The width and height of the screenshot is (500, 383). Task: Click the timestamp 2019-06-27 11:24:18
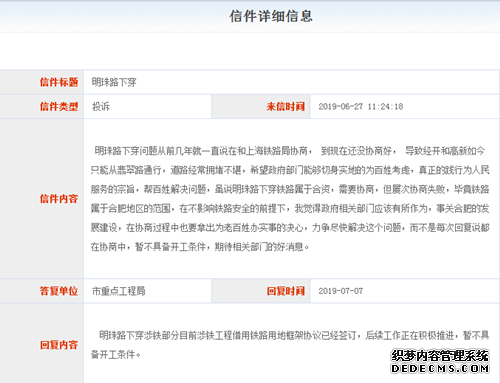point(361,107)
